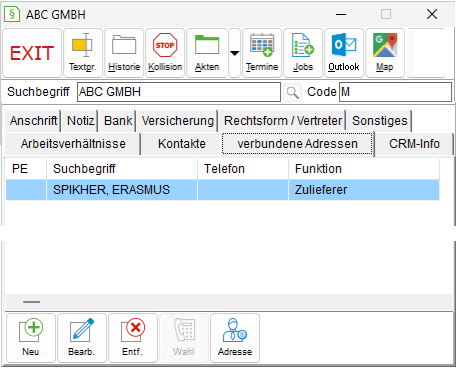Click the red EXIT button
457x369 pixels.
click(32, 53)
